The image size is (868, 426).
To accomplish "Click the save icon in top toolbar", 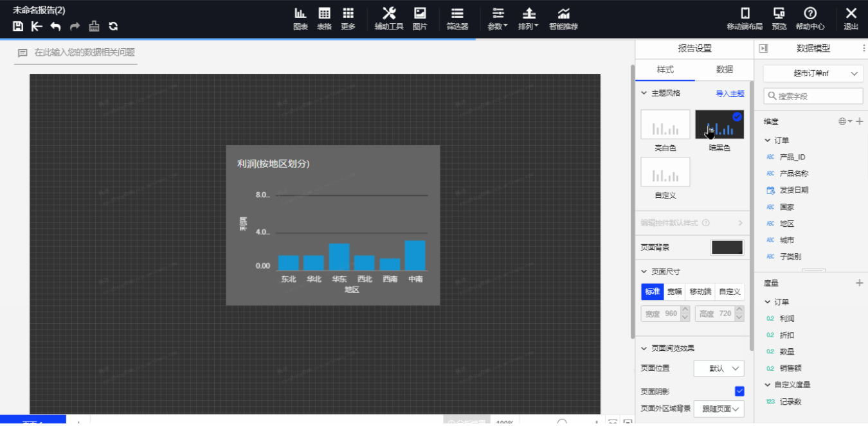I will point(18,26).
